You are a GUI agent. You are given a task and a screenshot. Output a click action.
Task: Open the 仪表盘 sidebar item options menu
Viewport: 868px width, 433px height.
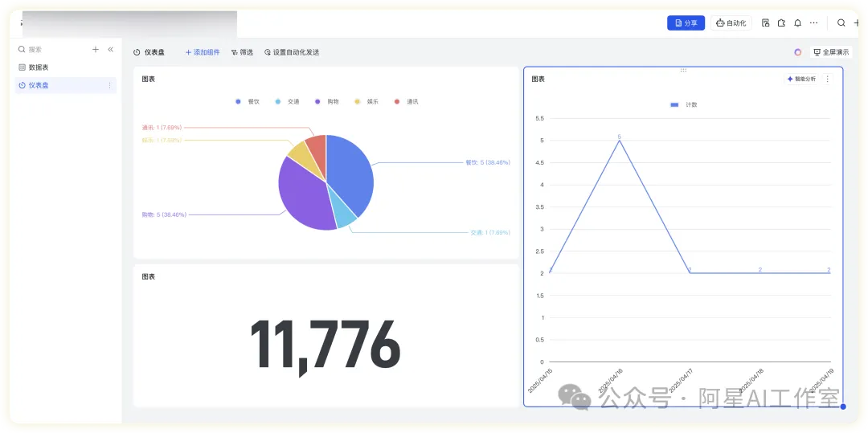110,85
